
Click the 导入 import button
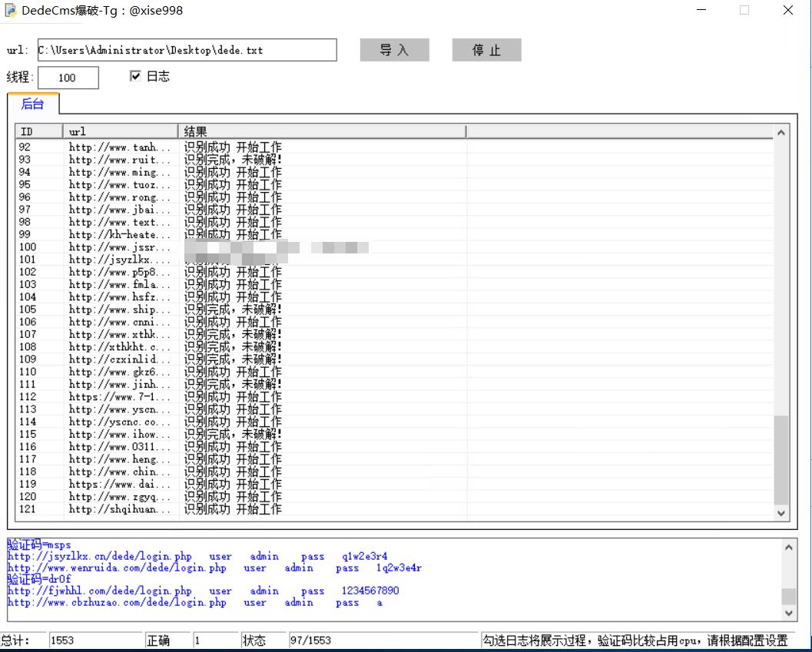point(394,50)
